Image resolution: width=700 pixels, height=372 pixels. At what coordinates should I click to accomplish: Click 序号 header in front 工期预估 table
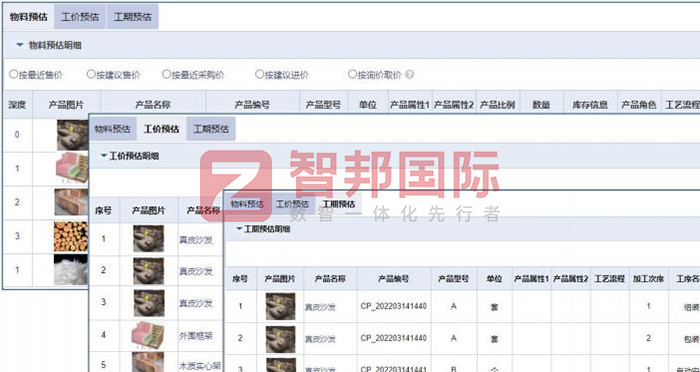click(x=240, y=279)
